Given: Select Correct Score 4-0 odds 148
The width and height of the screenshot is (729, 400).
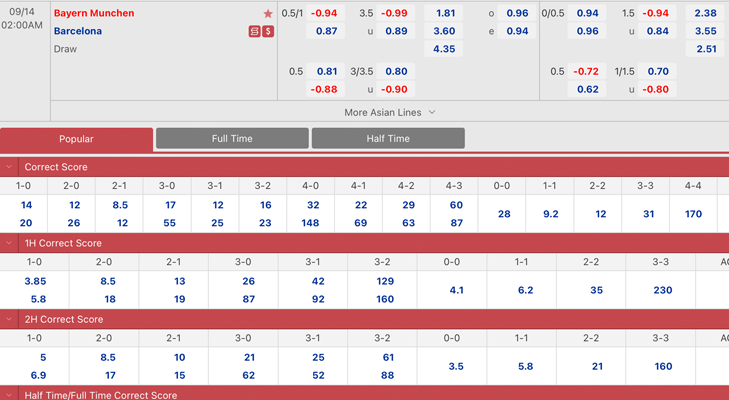Looking at the screenshot, I should [x=310, y=223].
